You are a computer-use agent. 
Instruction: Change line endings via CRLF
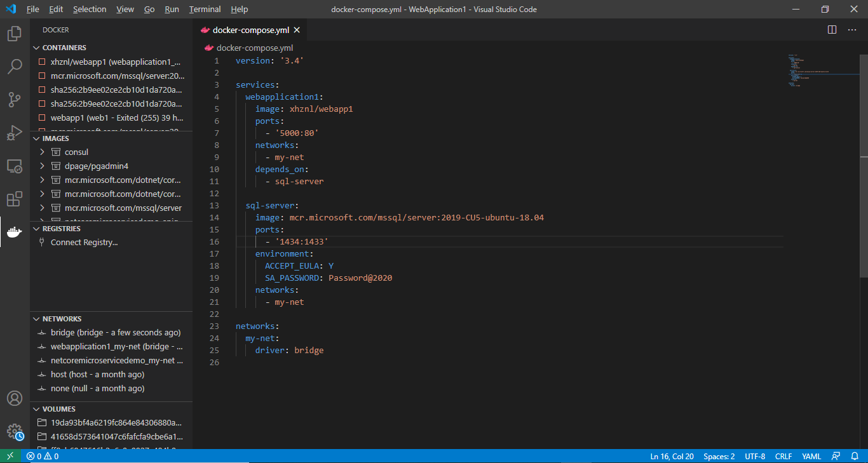click(783, 456)
